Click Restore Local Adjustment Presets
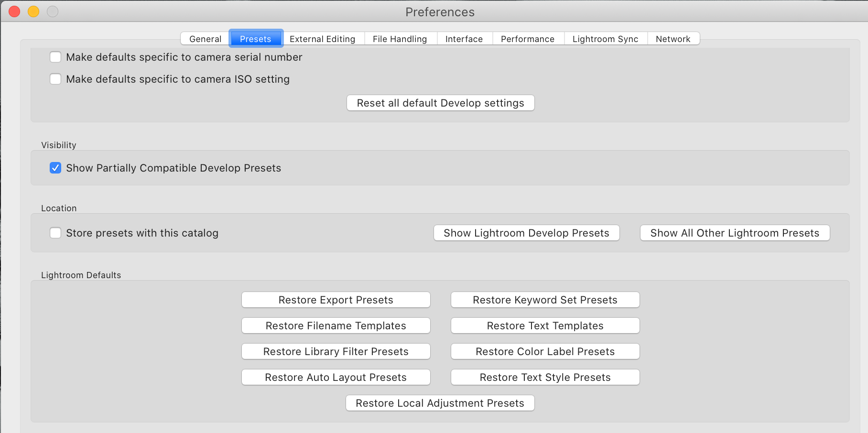 click(440, 403)
